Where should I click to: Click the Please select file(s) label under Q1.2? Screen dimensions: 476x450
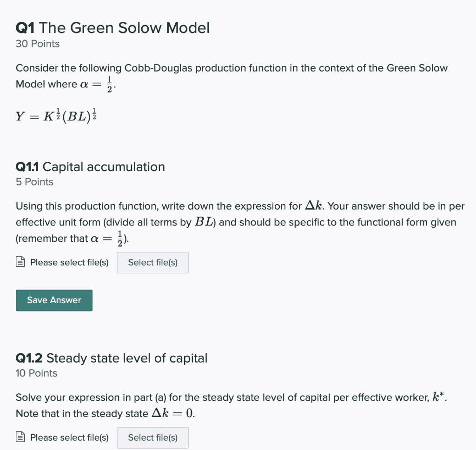[x=69, y=437]
